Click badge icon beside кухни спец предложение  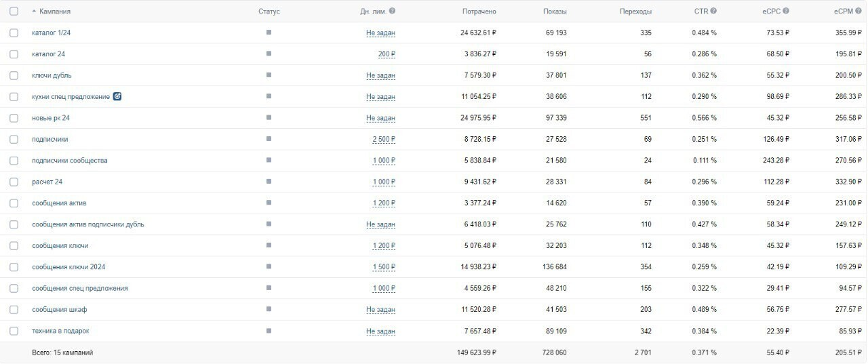(117, 96)
